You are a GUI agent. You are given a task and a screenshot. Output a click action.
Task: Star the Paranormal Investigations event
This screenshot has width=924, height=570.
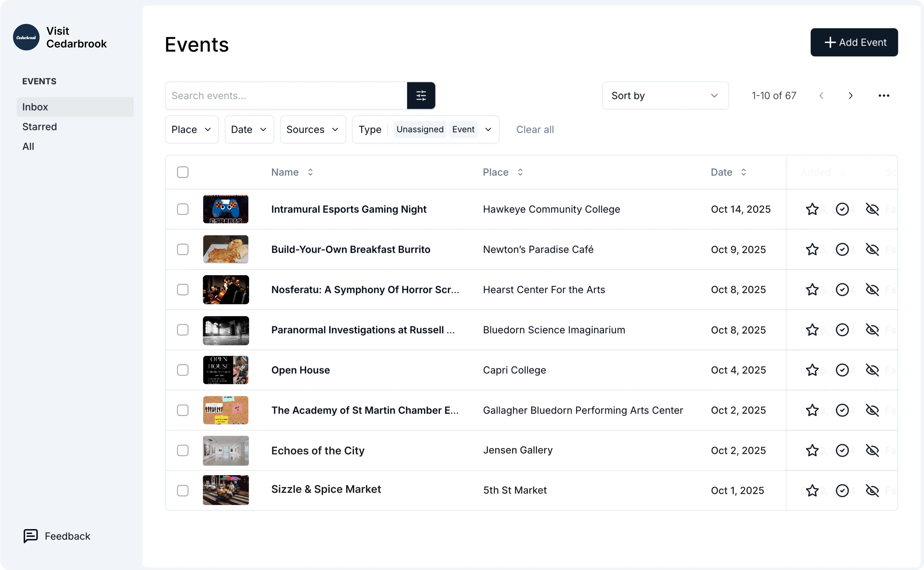(812, 330)
